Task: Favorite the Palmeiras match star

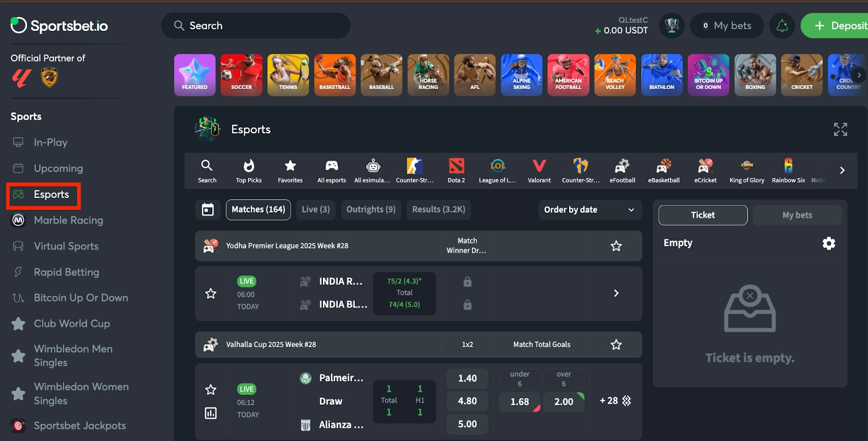Action: 211,389
